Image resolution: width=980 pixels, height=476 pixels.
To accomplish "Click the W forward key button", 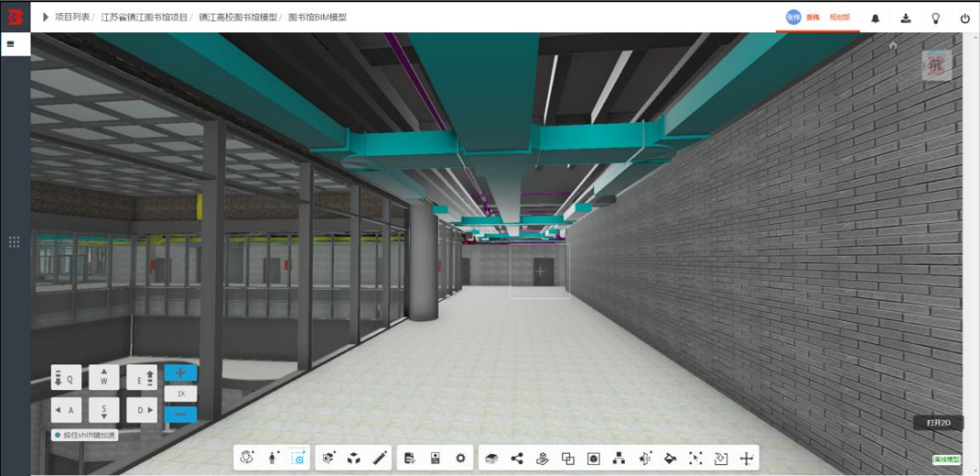I will 103,377.
